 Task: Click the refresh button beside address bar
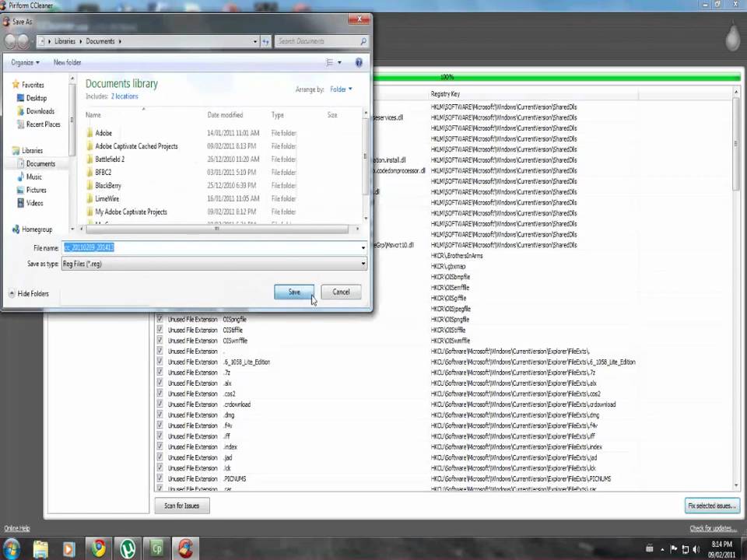coord(266,41)
